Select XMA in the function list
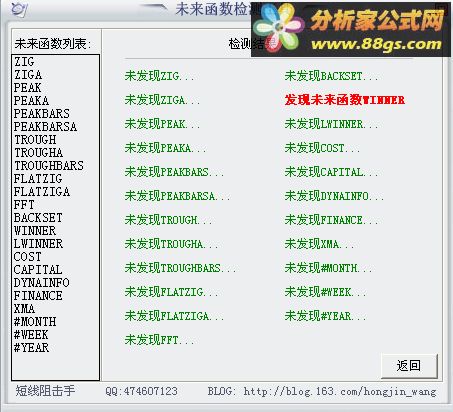The width and height of the screenshot is (453, 412). pyautogui.click(x=24, y=309)
